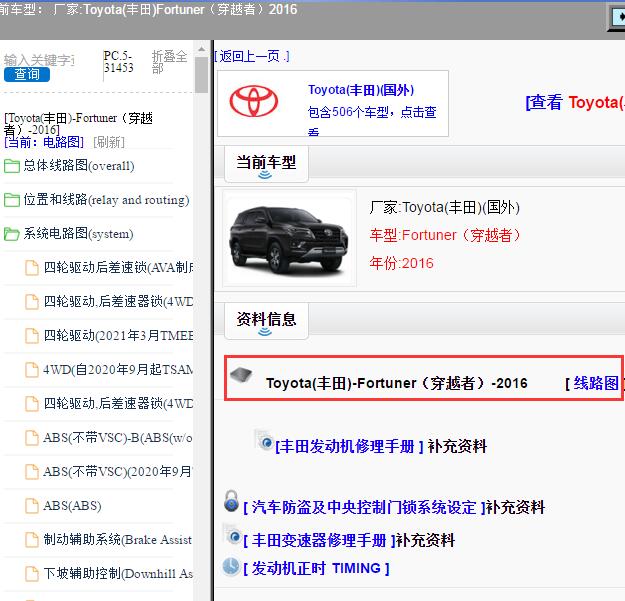This screenshot has width=625, height=601.
Task: Click the 查询 search button
Action: (x=27, y=75)
